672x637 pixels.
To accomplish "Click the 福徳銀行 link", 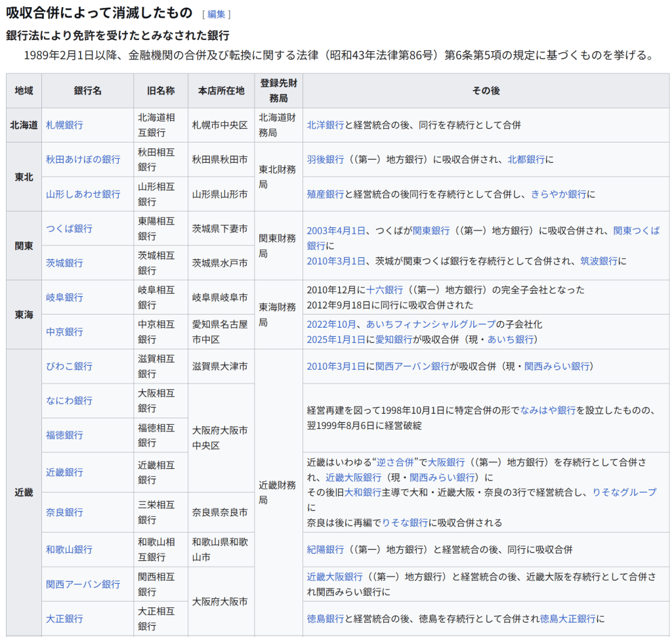I will [x=64, y=435].
